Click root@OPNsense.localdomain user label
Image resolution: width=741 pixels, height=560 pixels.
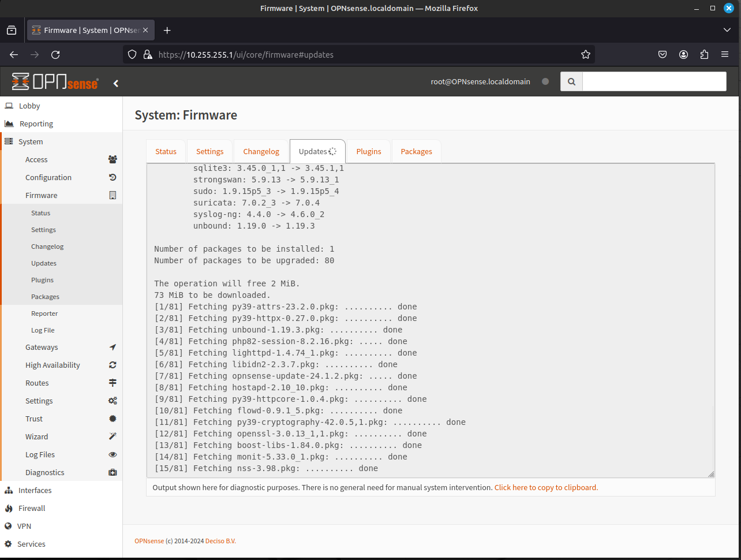pyautogui.click(x=480, y=81)
